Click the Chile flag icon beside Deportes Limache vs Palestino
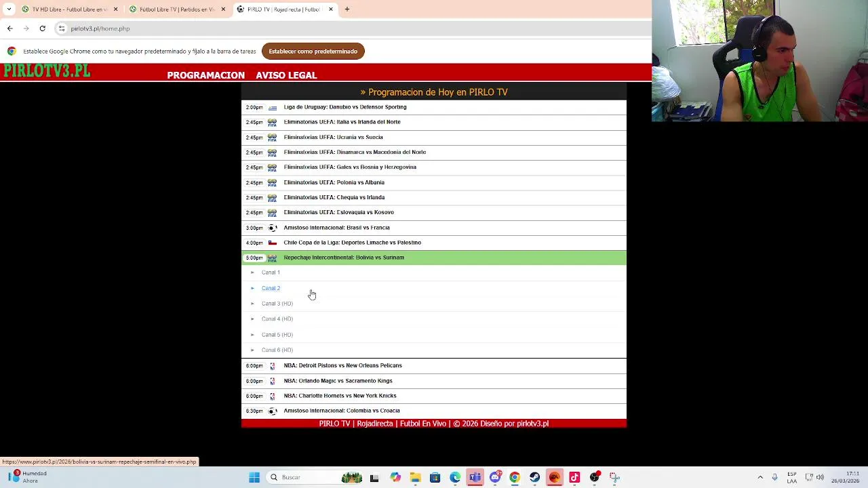Screen dimensions: 868x488 coord(273,243)
